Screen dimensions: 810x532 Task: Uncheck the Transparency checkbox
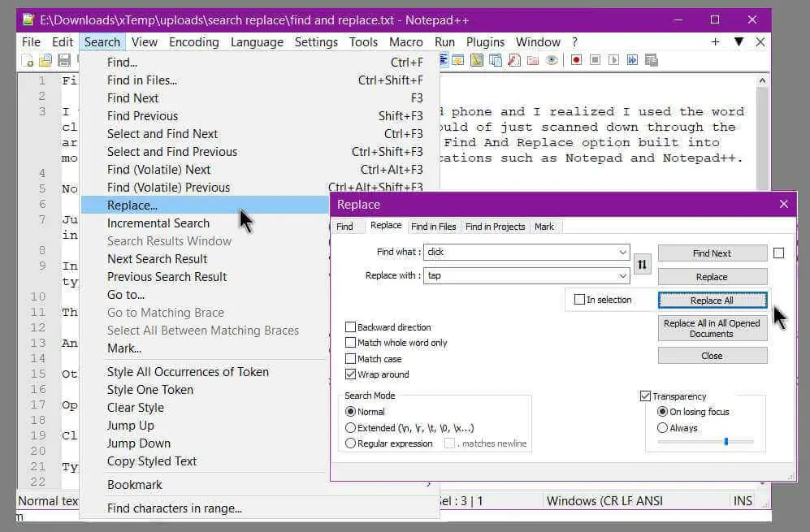[645, 396]
